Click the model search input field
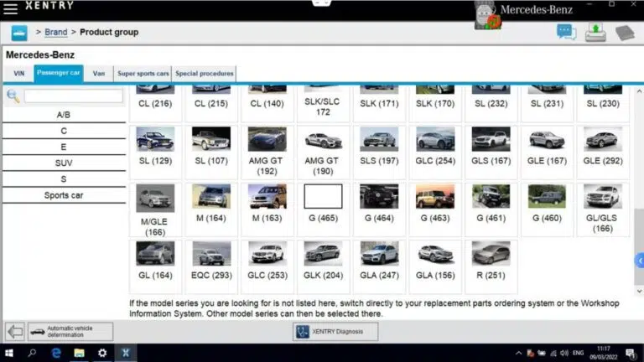This screenshot has width=644, height=362. [x=73, y=96]
